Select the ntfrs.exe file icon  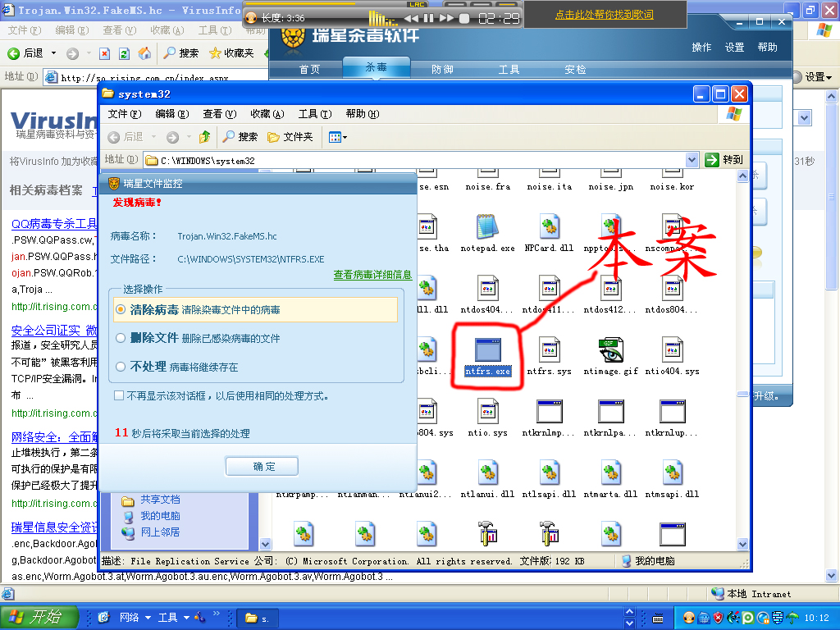click(x=487, y=349)
